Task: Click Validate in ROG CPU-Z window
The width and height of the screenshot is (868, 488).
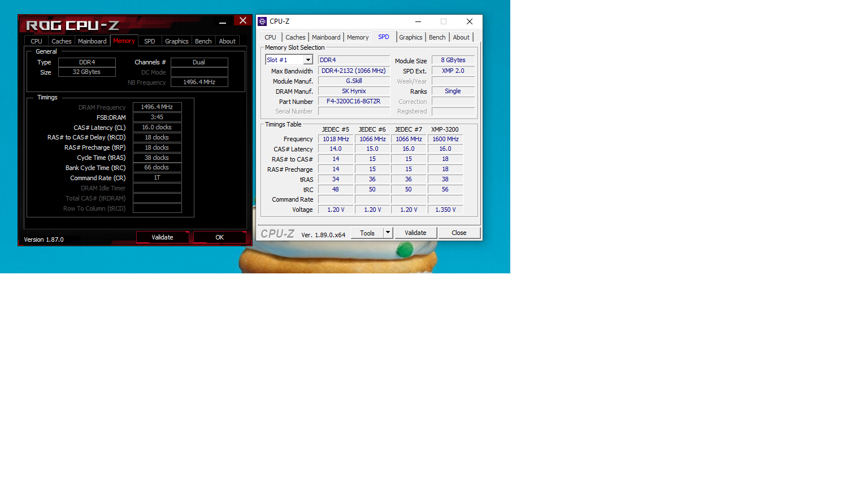Action: click(162, 237)
